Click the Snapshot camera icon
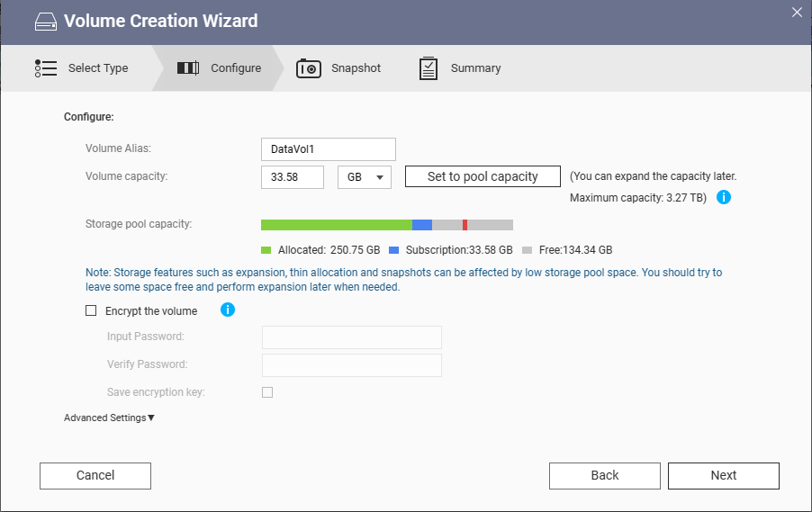 309,68
